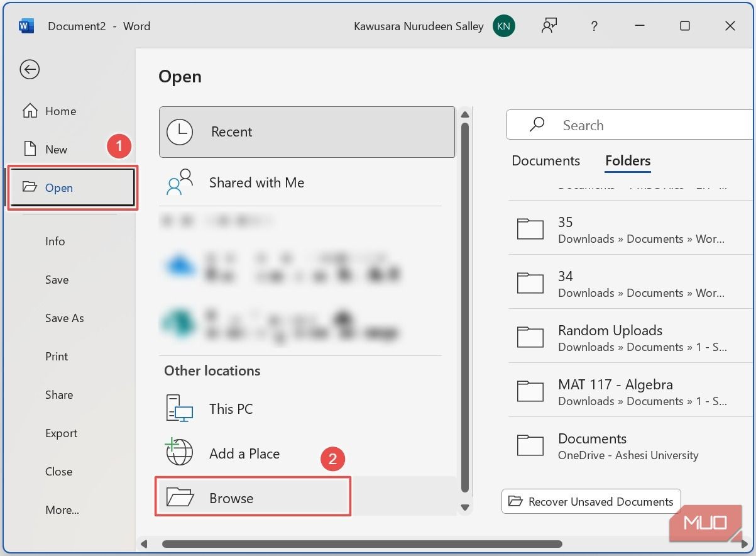This screenshot has width=756, height=556.
Task: Click the account name Kawusara Nurudeen Salley
Action: click(x=419, y=26)
